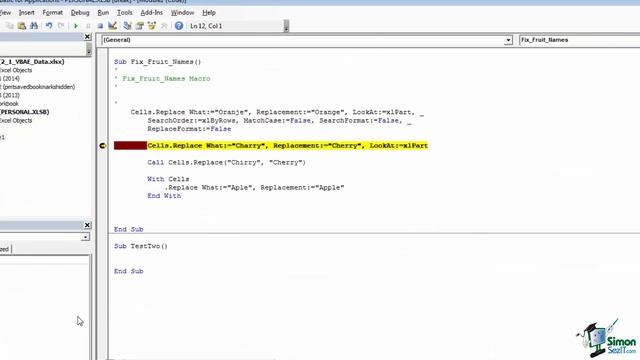Open the Format menu

pyautogui.click(x=53, y=13)
